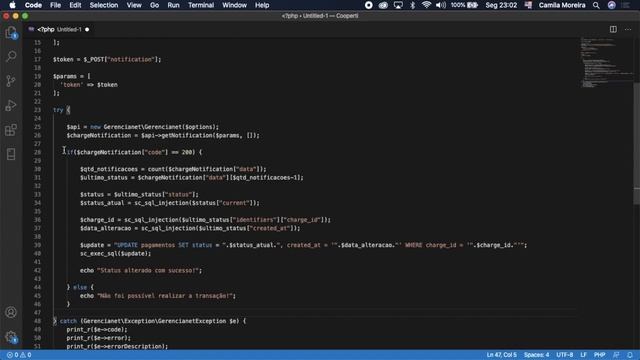Change end of line sequence LF
The height and width of the screenshot is (360, 640).
[x=583, y=355]
